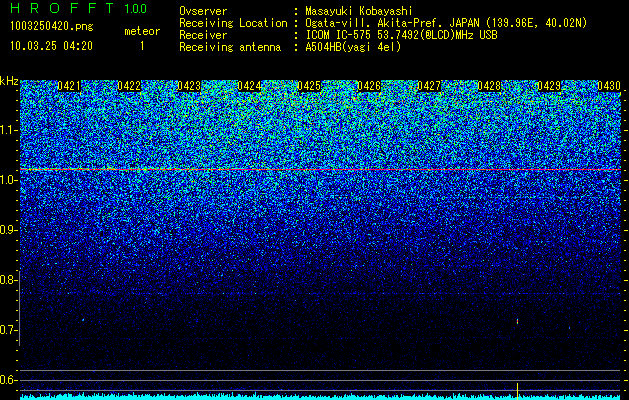The image size is (629, 400).
Task: Click the yellow meteor marker line at bottom
Action: [x=517, y=391]
